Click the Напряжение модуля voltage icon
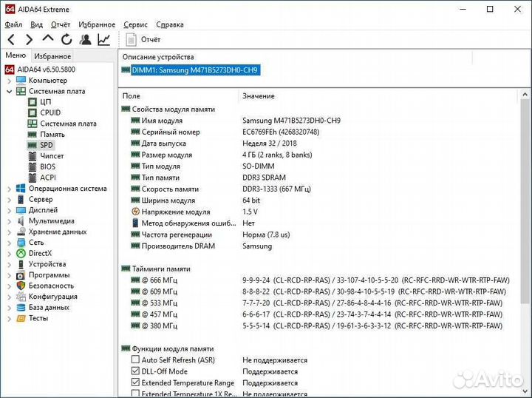Viewport: 532px width, 398px height. click(x=135, y=212)
